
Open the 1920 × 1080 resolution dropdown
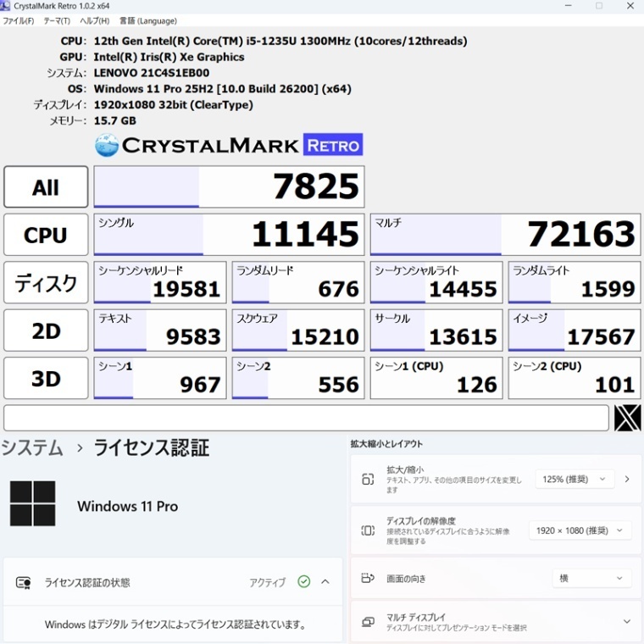[580, 530]
